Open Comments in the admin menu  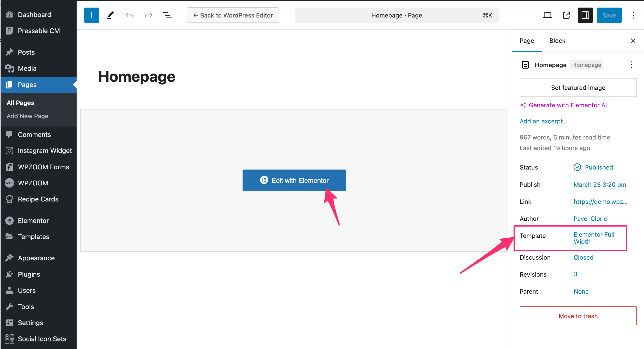39,135
